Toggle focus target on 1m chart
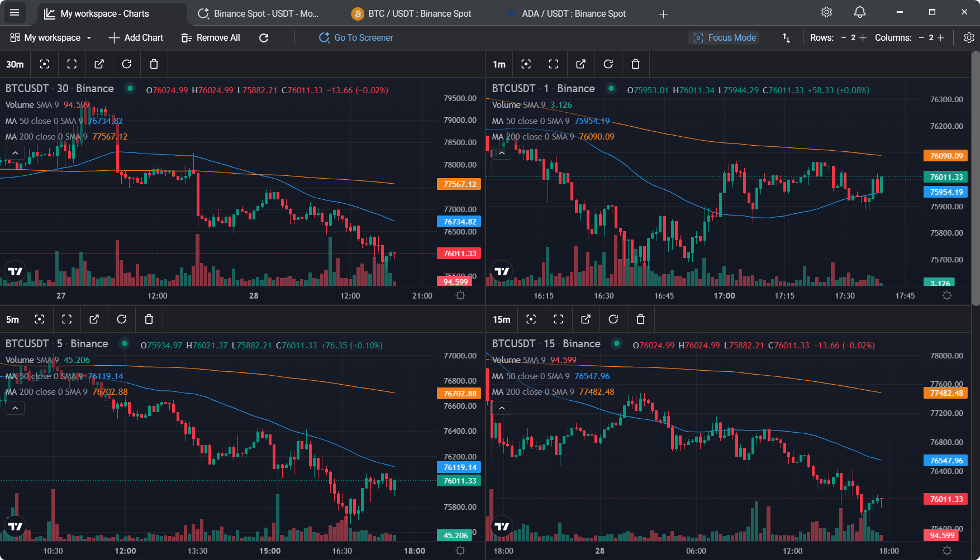This screenshot has height=560, width=980. pyautogui.click(x=526, y=64)
